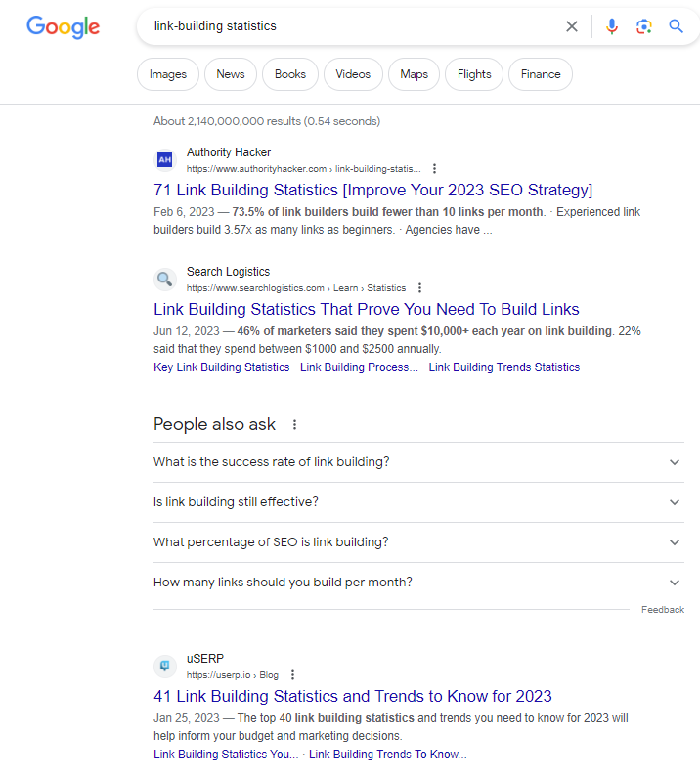Clear the search box with X
Viewport: 700px width, 777px height.
572,26
